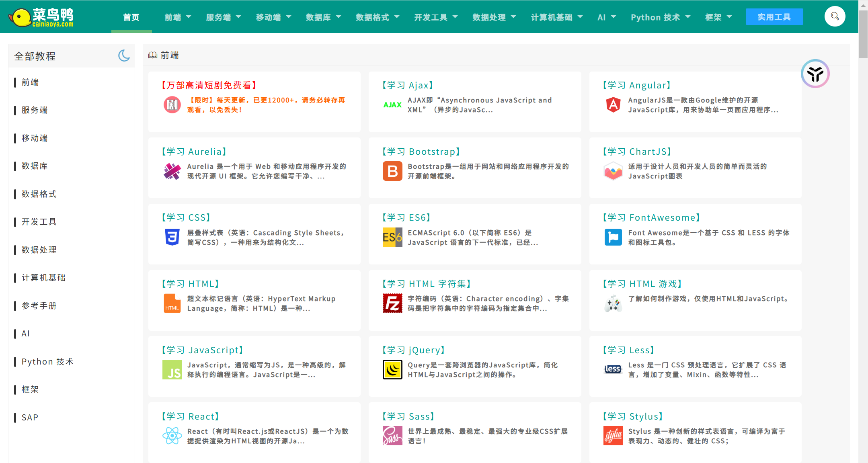This screenshot has width=868, height=463.
Task: Open the 【学习 CSS】 link
Action: (x=186, y=217)
